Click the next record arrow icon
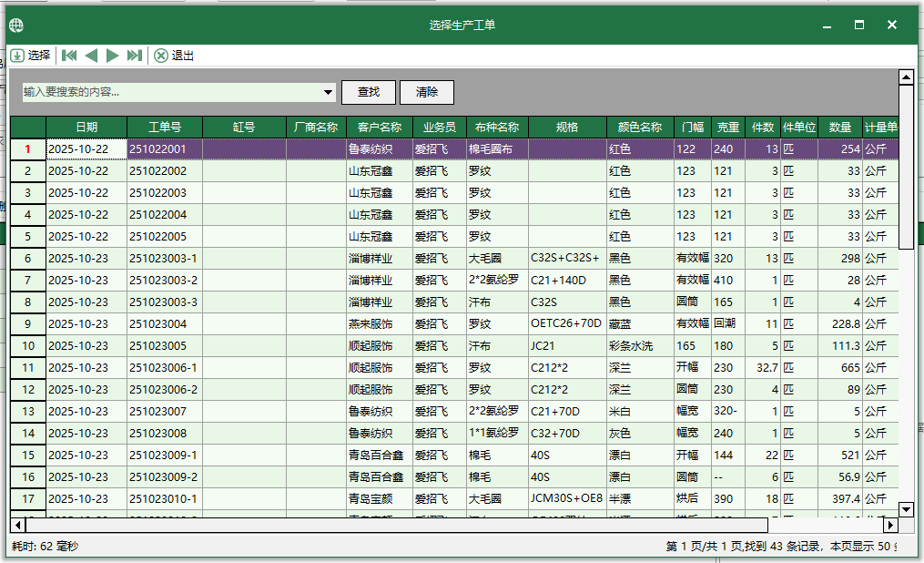 (112, 55)
